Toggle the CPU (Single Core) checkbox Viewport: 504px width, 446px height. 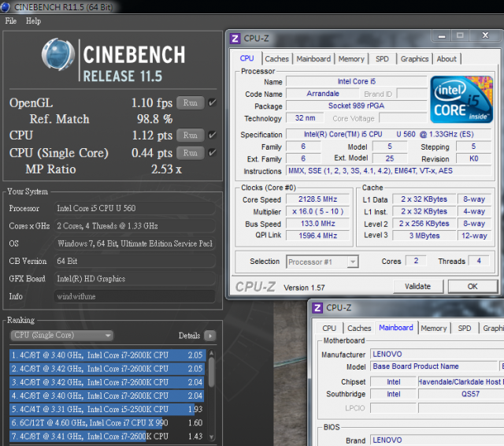pos(212,153)
